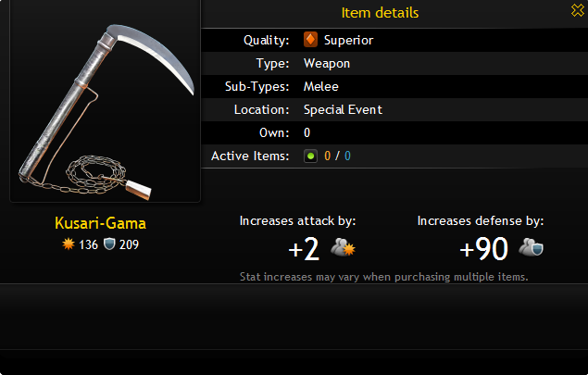588x375 pixels.
Task: Click the blue active items count
Action: pyautogui.click(x=347, y=156)
